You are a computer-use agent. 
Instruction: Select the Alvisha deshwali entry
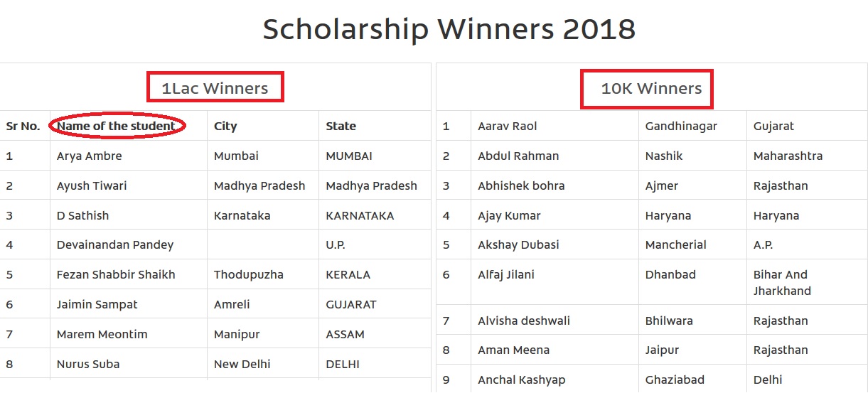[x=524, y=321]
